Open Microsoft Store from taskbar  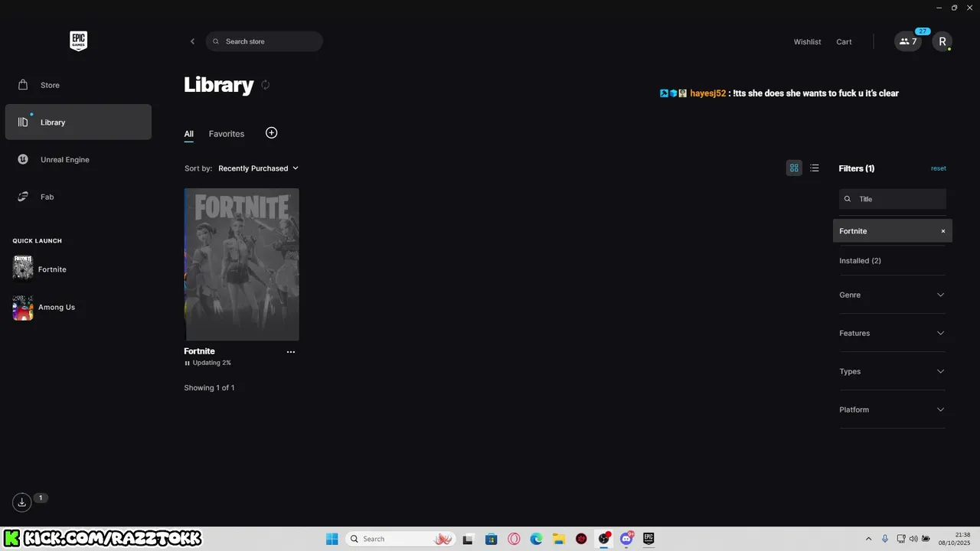click(x=491, y=539)
